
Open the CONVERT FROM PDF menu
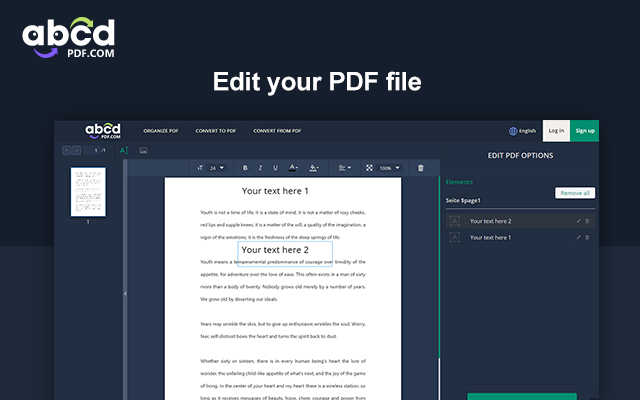277,131
